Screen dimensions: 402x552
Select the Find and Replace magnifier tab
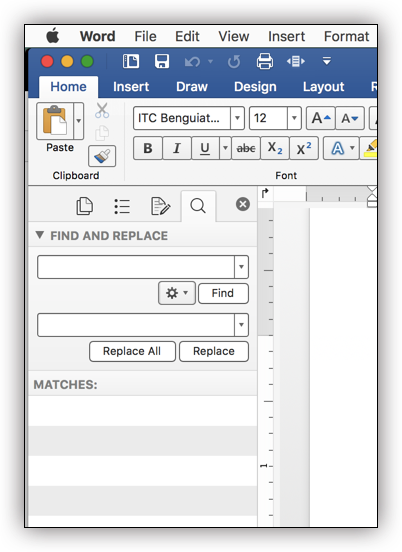198,206
